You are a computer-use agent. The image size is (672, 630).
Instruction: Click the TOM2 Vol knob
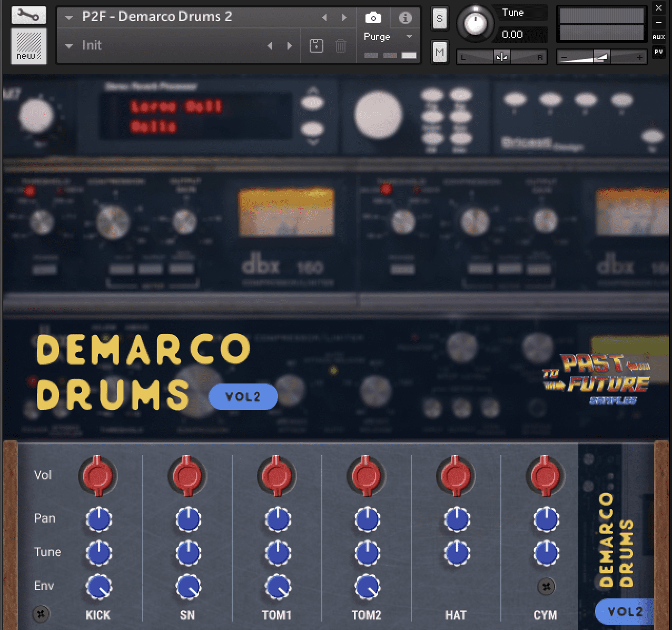tap(367, 476)
